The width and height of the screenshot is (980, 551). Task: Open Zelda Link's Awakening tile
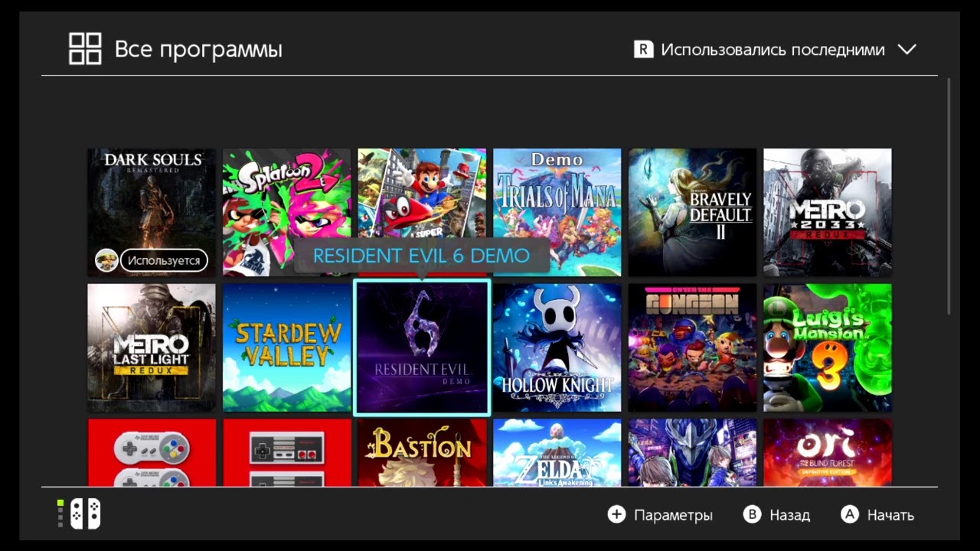tap(557, 452)
